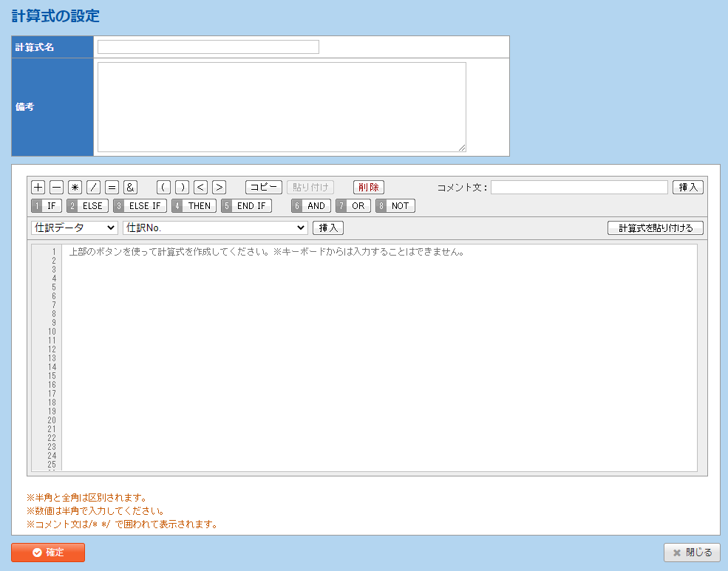Insert the IF keyword
The width and height of the screenshot is (728, 571).
click(x=47, y=206)
